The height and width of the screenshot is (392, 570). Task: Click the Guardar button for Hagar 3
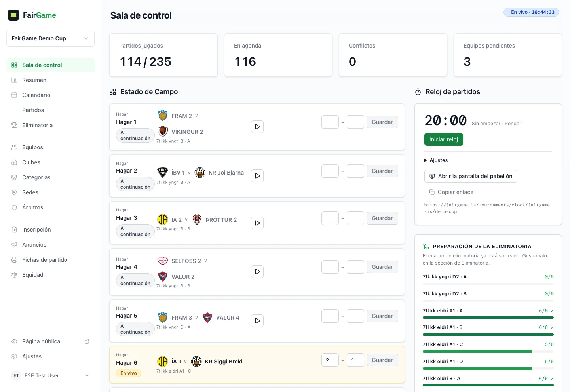tap(382, 218)
